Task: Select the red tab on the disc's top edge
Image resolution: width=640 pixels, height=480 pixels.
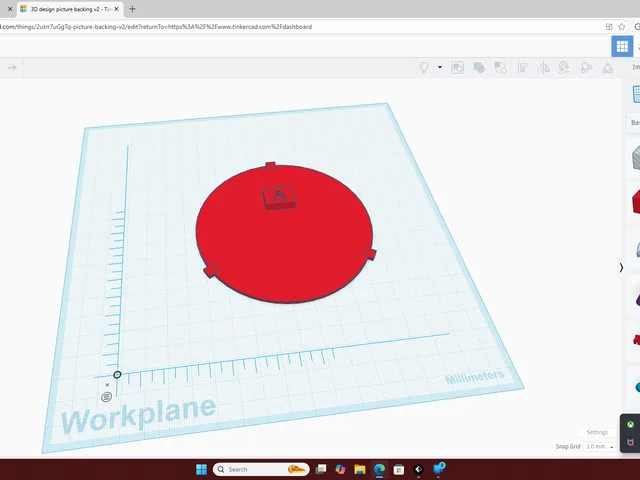Action: pos(271,165)
